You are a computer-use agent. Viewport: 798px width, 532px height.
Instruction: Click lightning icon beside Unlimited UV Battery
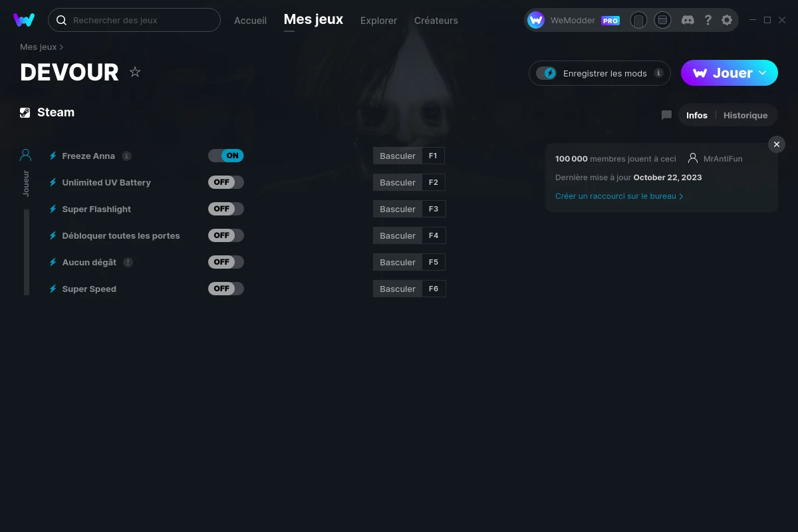pyautogui.click(x=53, y=182)
